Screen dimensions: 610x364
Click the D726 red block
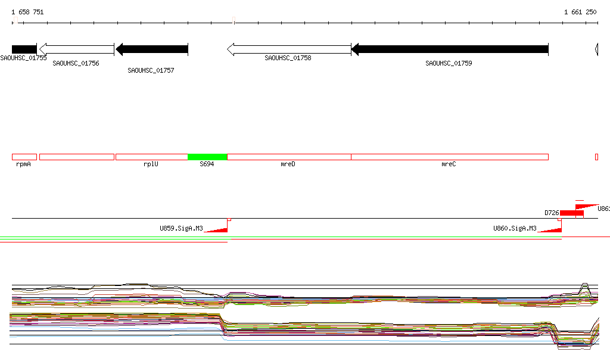[x=571, y=213]
